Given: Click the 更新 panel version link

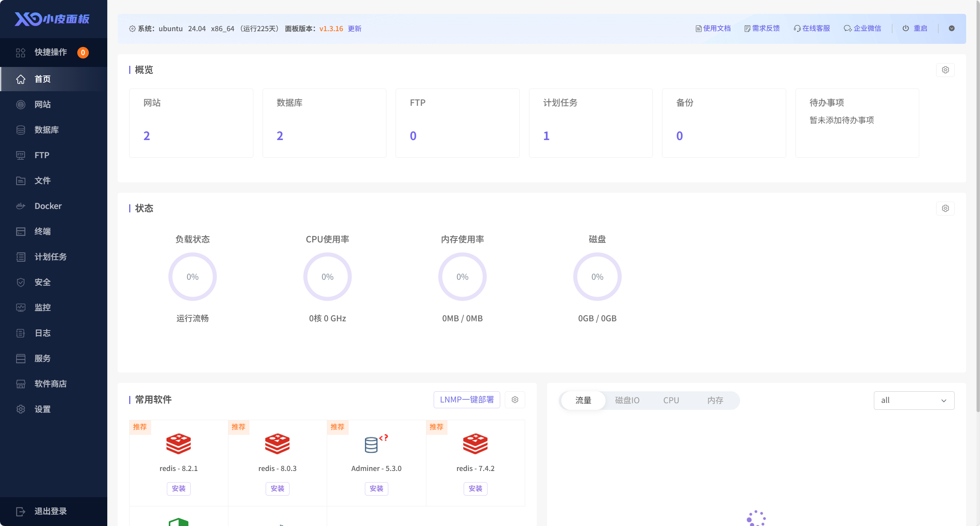Looking at the screenshot, I should coord(354,28).
